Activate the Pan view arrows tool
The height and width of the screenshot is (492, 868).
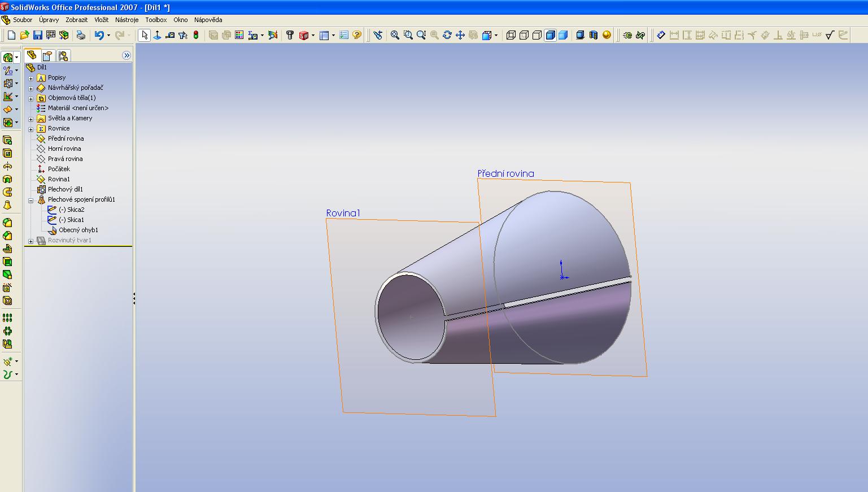[460, 35]
